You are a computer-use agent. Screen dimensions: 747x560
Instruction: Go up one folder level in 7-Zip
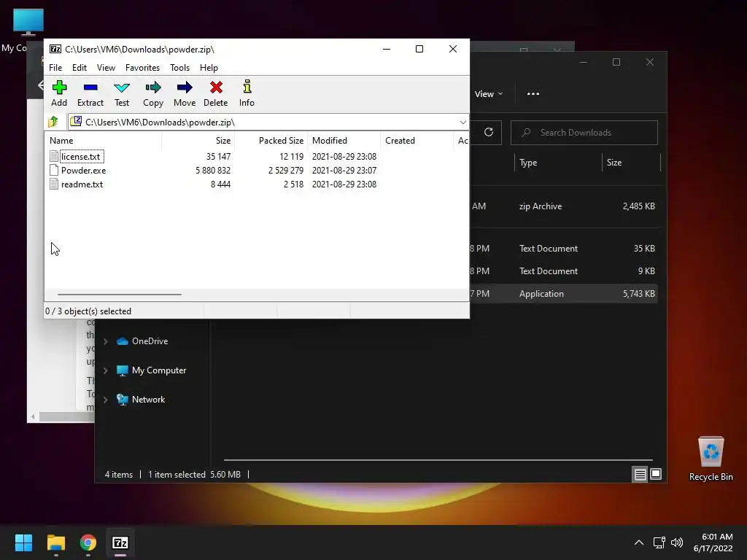[53, 122]
